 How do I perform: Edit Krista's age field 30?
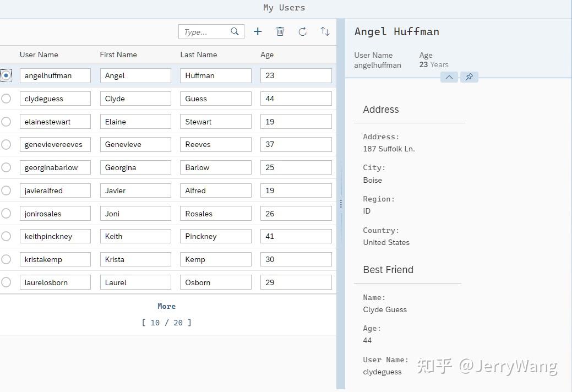coord(296,259)
